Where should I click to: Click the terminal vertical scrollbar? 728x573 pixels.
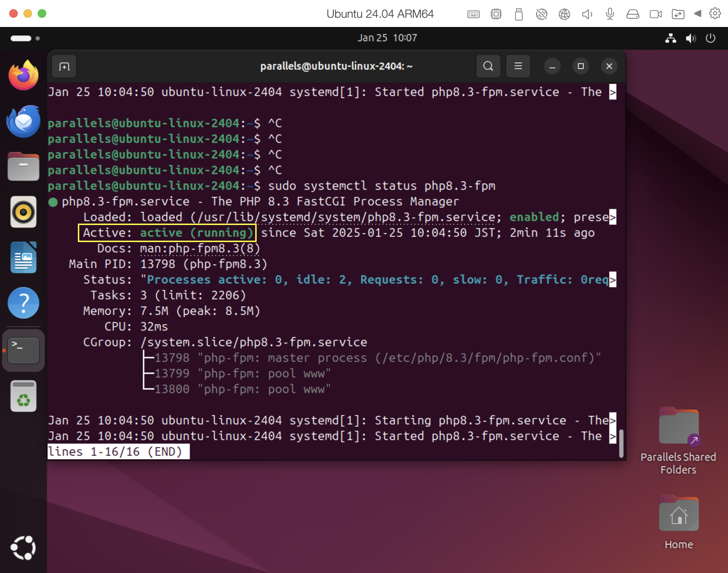[x=621, y=443]
